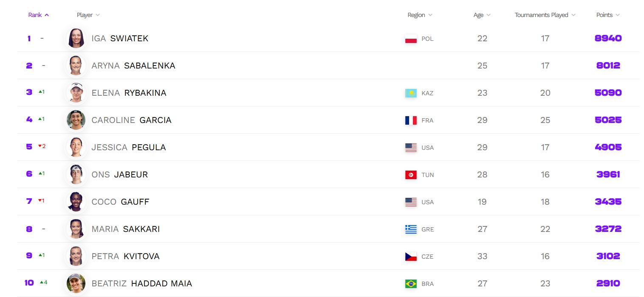Click Caroline Garcia avatar photo
Image resolution: width=644 pixels, height=297 pixels.
[76, 120]
